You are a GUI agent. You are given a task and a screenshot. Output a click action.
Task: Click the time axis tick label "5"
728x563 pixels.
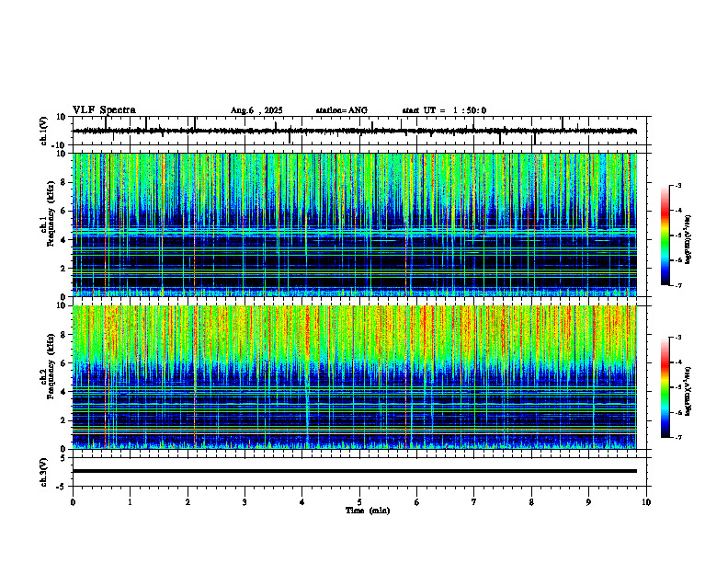coord(359,502)
